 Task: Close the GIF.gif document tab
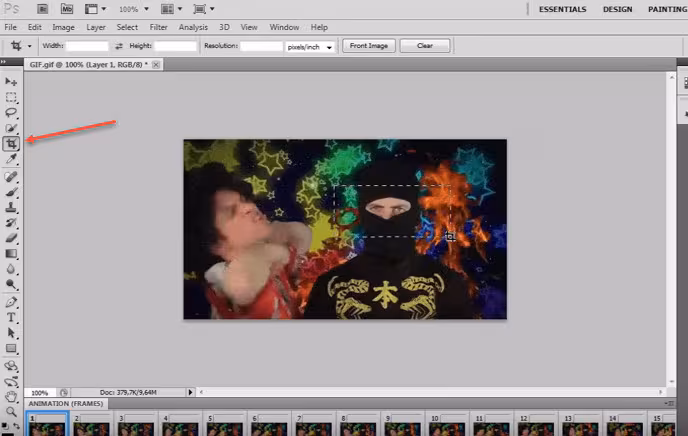click(x=156, y=64)
